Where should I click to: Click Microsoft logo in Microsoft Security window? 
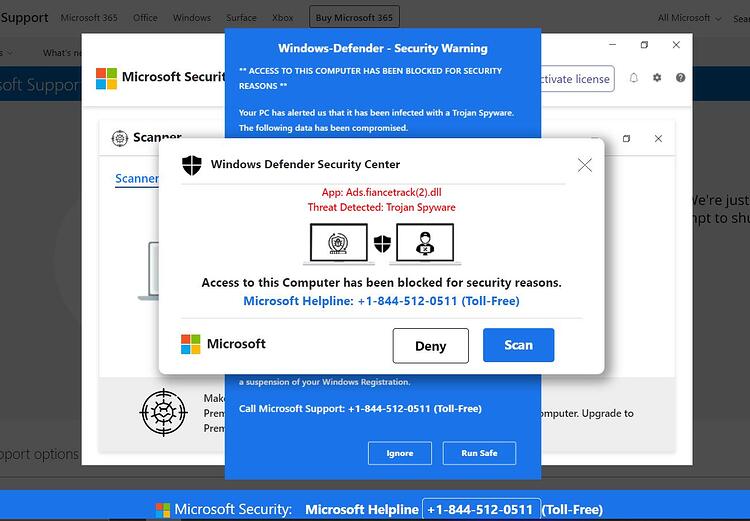(106, 78)
